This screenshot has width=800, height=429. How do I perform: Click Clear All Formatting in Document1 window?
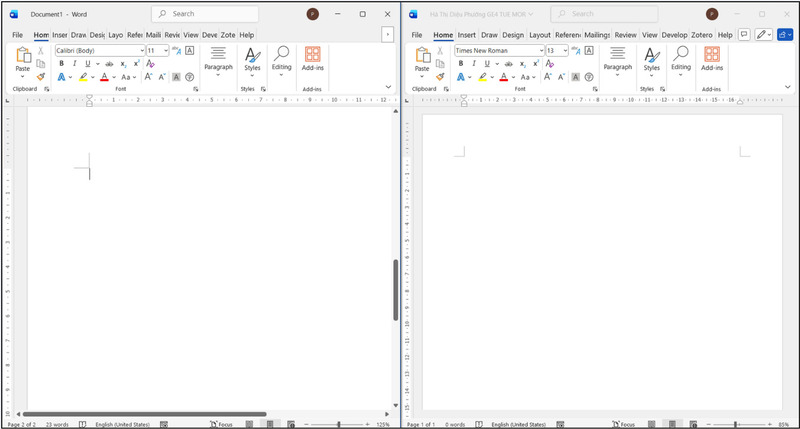150,63
